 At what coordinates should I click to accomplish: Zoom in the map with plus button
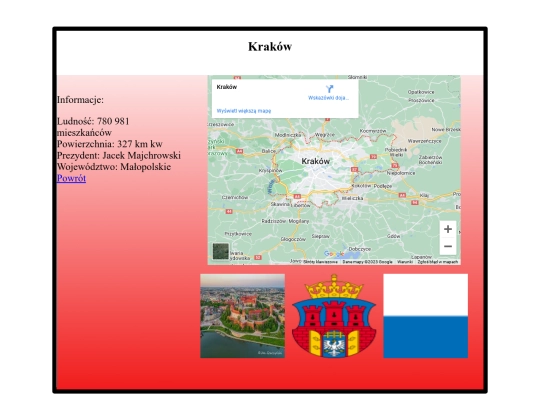[448, 229]
